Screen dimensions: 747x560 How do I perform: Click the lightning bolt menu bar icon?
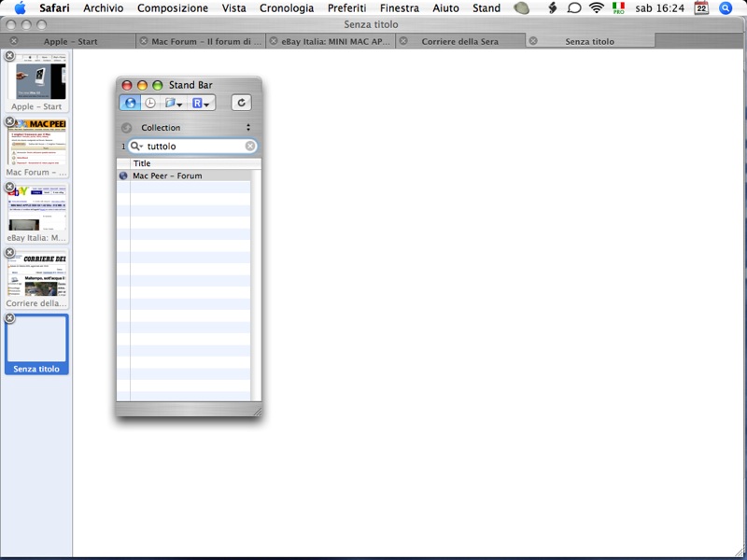click(553, 7)
